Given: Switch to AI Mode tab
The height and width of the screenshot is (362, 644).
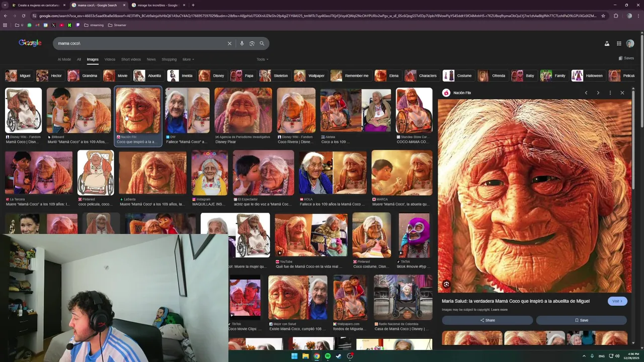Looking at the screenshot, I should coord(64,59).
